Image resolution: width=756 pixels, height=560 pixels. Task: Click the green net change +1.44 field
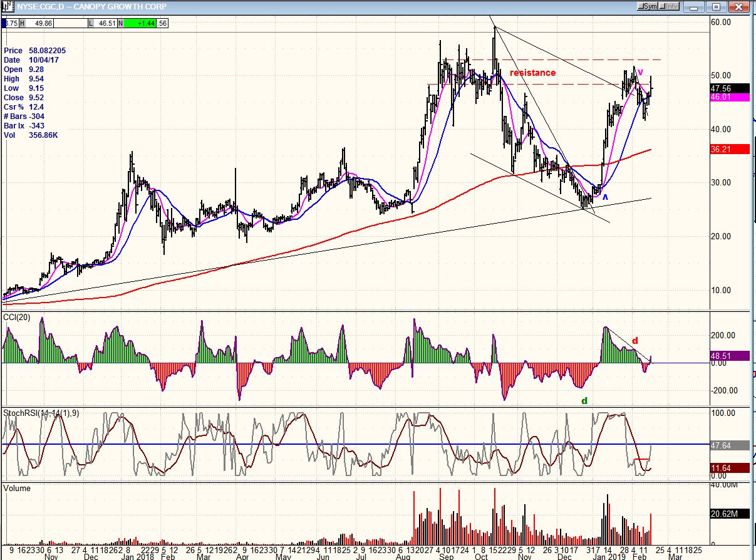coord(140,23)
